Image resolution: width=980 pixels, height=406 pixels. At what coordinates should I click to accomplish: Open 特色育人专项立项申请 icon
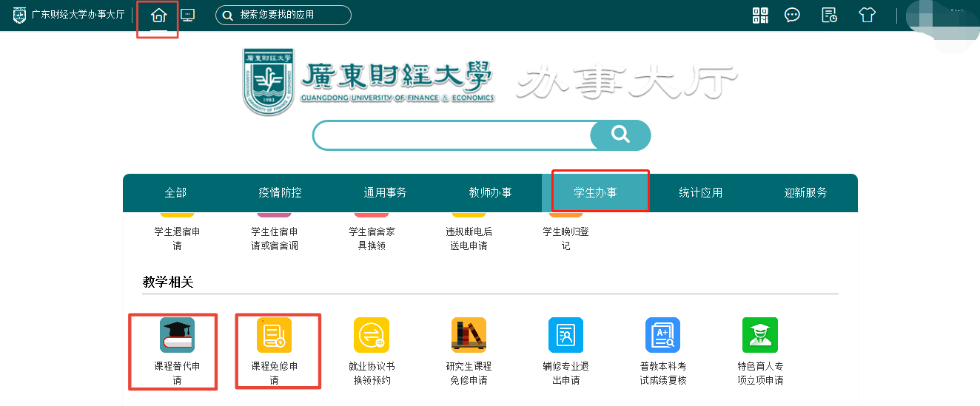coord(760,335)
